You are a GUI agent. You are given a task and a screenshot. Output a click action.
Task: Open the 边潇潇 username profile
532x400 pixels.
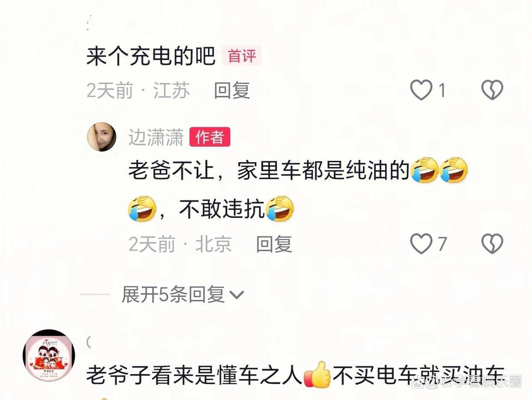tap(156, 137)
